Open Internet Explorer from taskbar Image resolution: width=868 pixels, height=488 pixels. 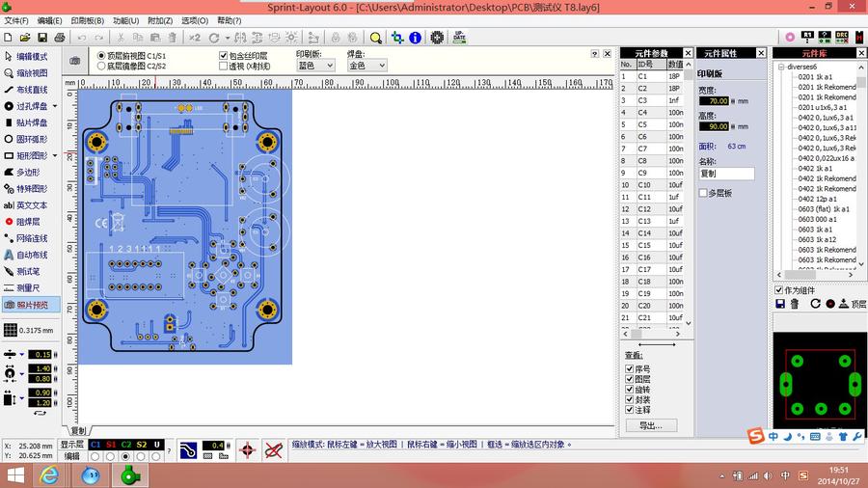(x=49, y=475)
